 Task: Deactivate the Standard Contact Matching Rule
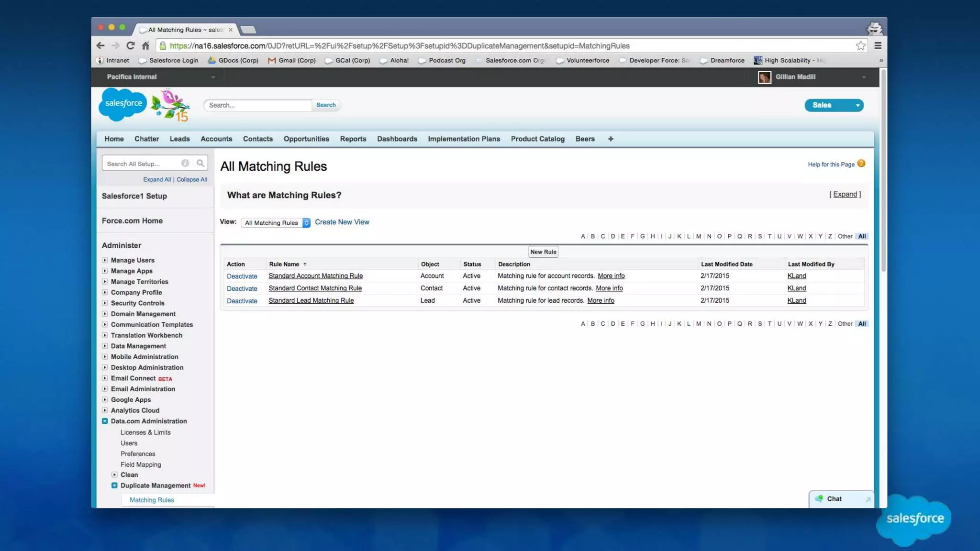242,289
